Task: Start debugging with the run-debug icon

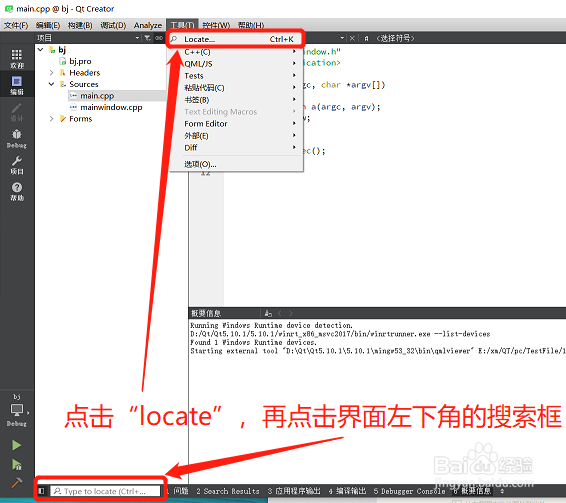Action: click(x=16, y=464)
